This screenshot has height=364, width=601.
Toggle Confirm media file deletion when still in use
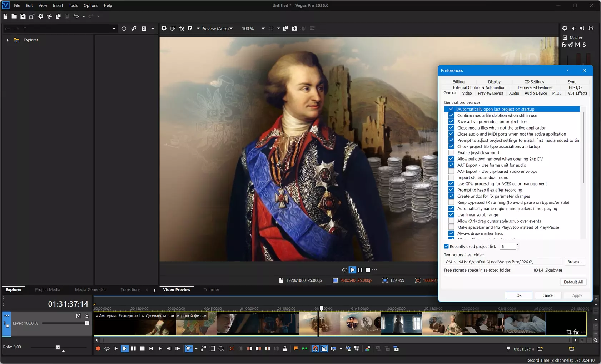451,115
